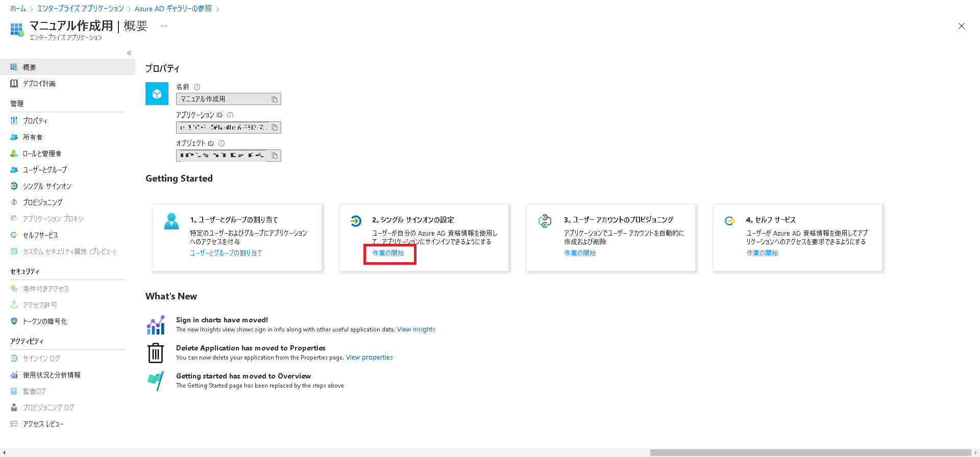Image resolution: width=980 pixels, height=457 pixels.
Task: Click the 名前 text field
Action: click(x=223, y=99)
